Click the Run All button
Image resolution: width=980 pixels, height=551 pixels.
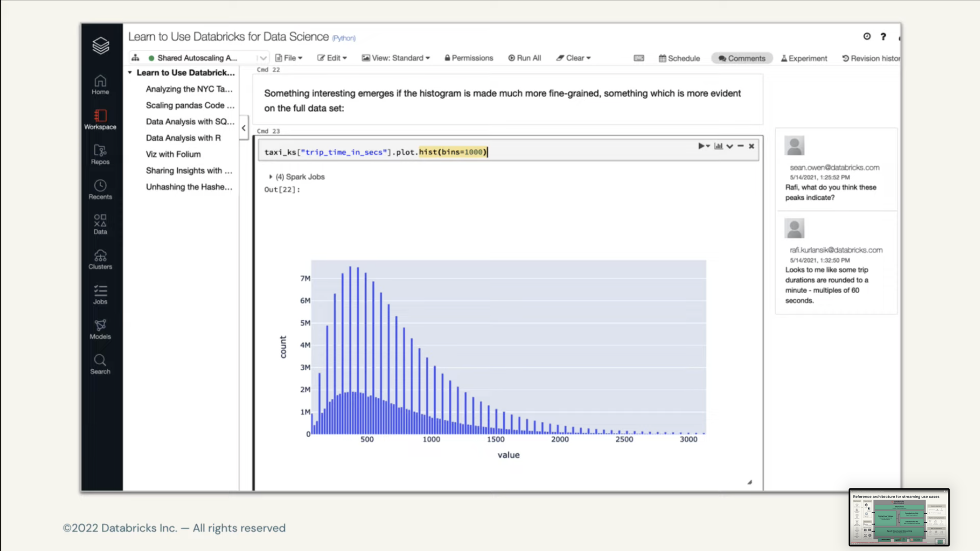(524, 58)
